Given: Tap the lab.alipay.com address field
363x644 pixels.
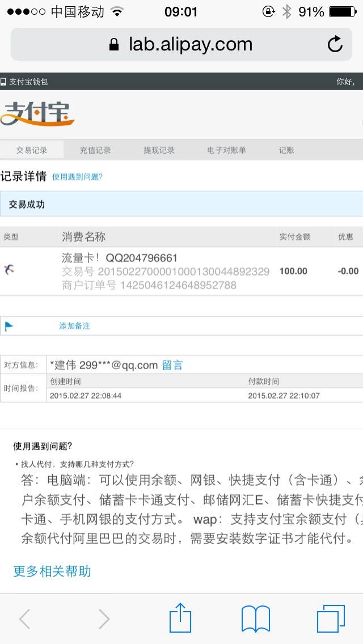Looking at the screenshot, I should pos(181,44).
